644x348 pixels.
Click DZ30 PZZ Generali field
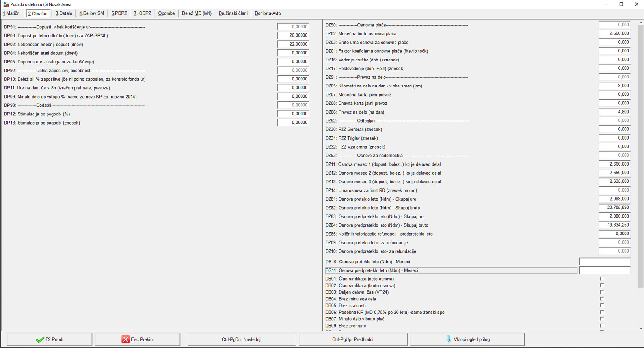[x=614, y=129]
